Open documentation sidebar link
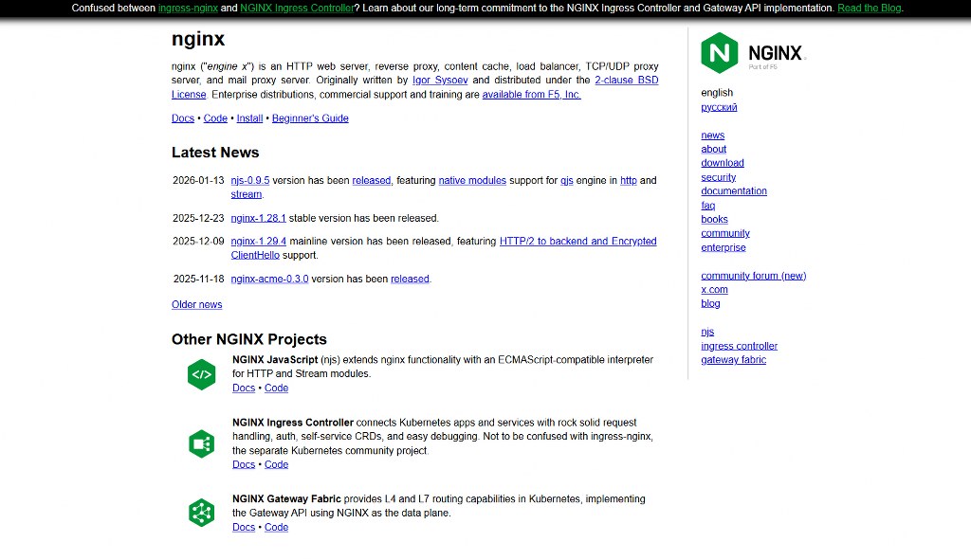Screen dimensions: 971x560 point(734,191)
